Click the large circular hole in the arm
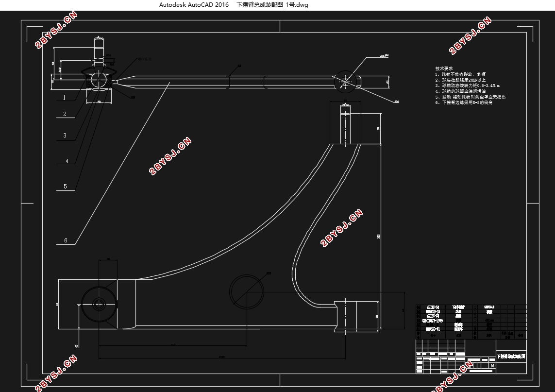 (x=247, y=292)
